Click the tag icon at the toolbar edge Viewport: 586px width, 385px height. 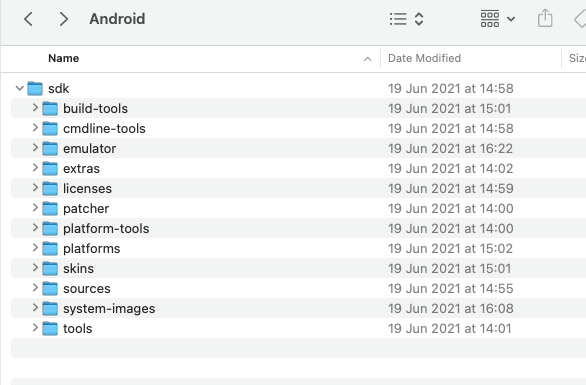[x=580, y=19]
